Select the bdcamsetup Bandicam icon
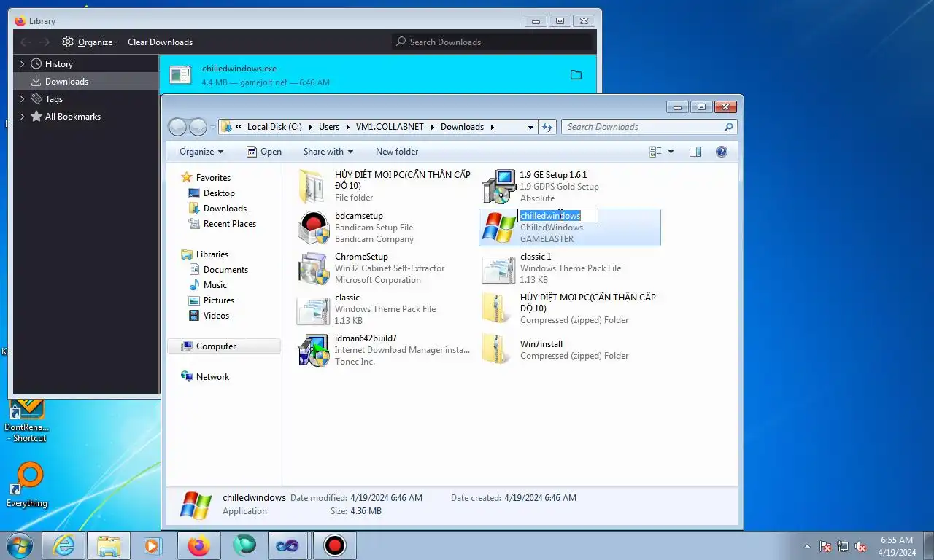 tap(314, 227)
